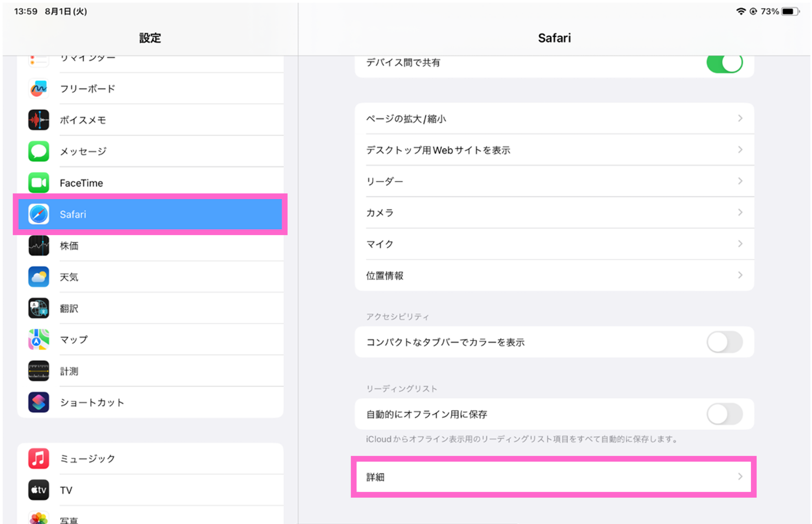Tap the red Music note icon

pos(39,458)
